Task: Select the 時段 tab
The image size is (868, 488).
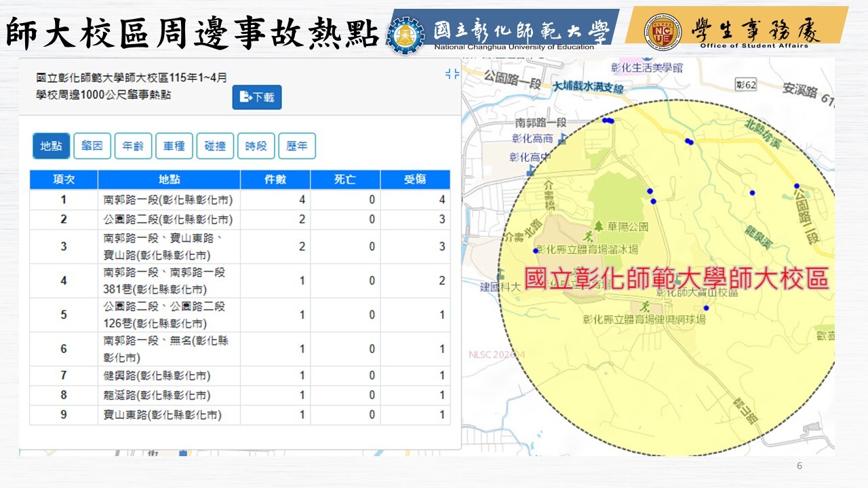Action: tap(256, 146)
